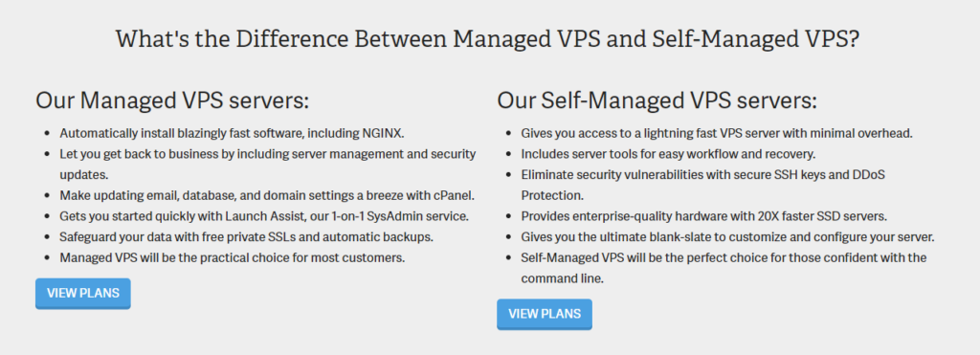Screen dimensions: 980x355
Task: Click the Launch Assist SysAdmin service bullet
Action: tap(264, 215)
